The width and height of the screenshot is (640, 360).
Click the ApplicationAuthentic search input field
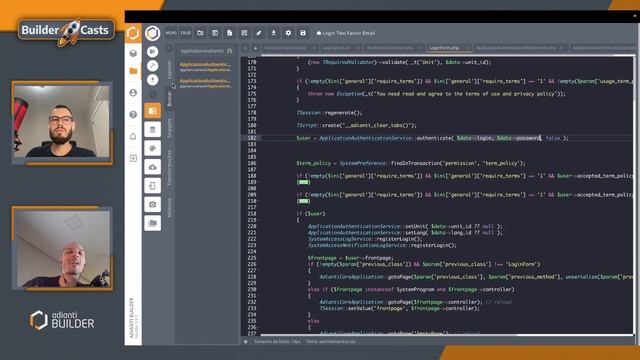pyautogui.click(x=202, y=51)
